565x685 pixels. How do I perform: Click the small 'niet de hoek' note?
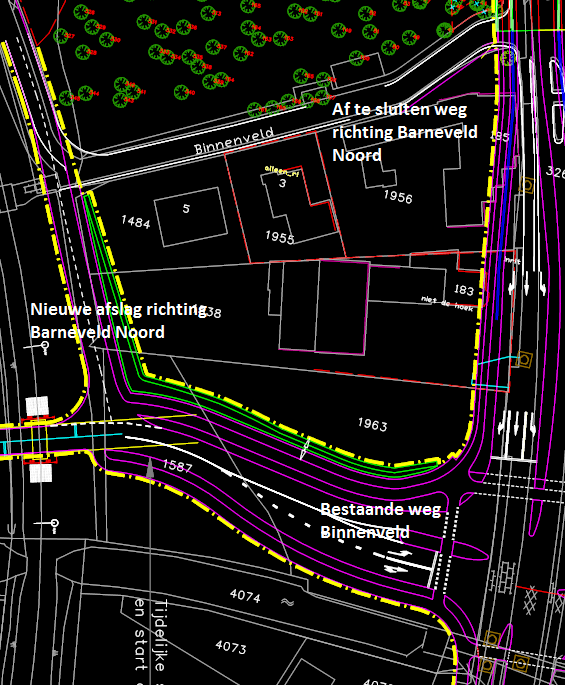(447, 302)
